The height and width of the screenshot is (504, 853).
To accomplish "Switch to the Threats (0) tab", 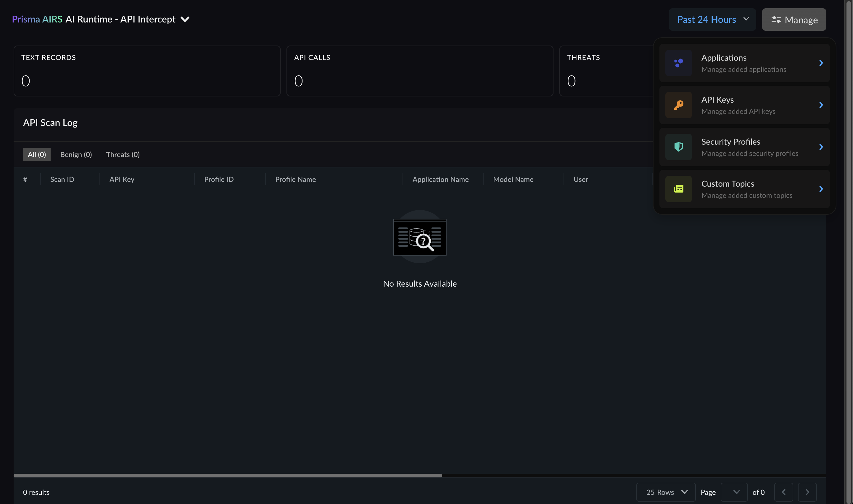I will tap(123, 154).
